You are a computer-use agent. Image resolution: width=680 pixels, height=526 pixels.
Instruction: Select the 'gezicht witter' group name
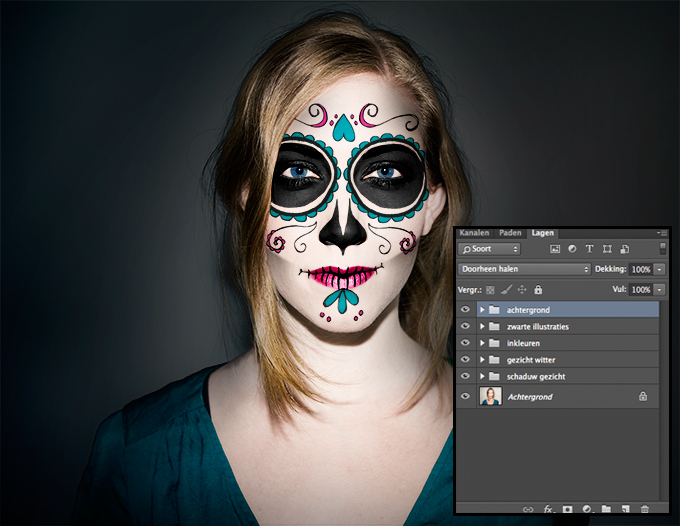point(531,360)
